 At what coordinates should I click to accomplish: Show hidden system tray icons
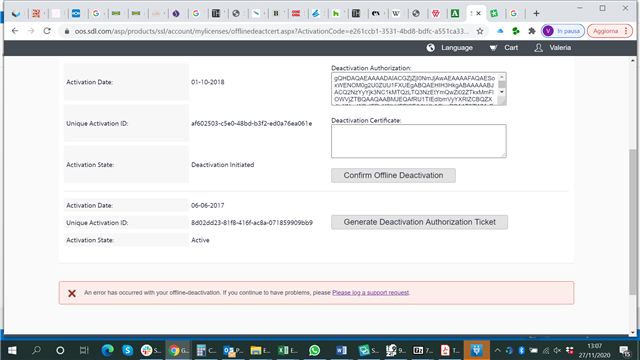(x=498, y=350)
